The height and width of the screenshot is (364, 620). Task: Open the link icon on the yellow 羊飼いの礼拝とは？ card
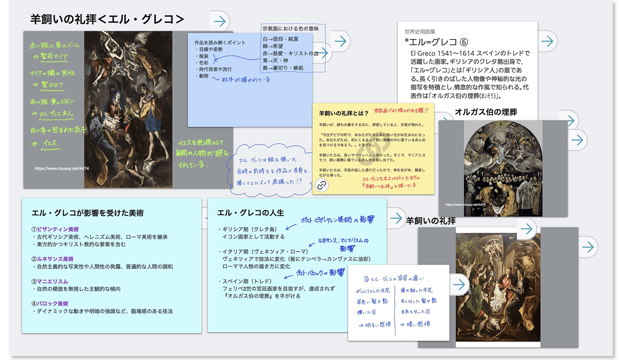[321, 185]
